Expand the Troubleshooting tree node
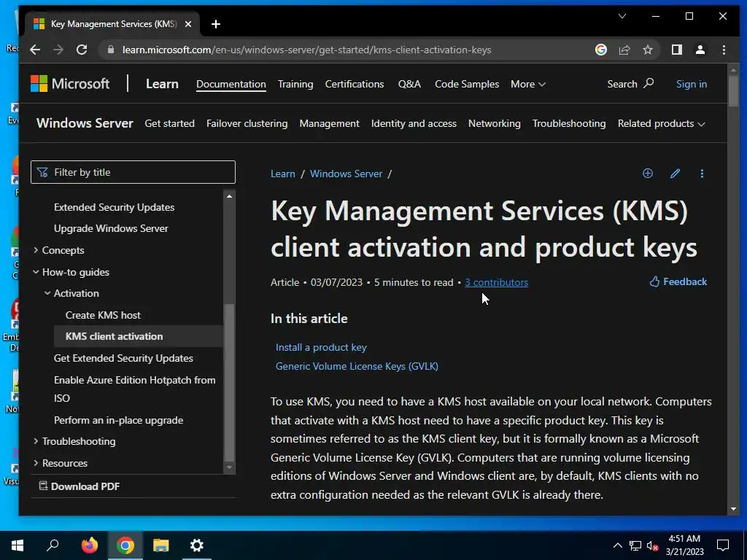Image resolution: width=747 pixels, height=560 pixels. [36, 441]
